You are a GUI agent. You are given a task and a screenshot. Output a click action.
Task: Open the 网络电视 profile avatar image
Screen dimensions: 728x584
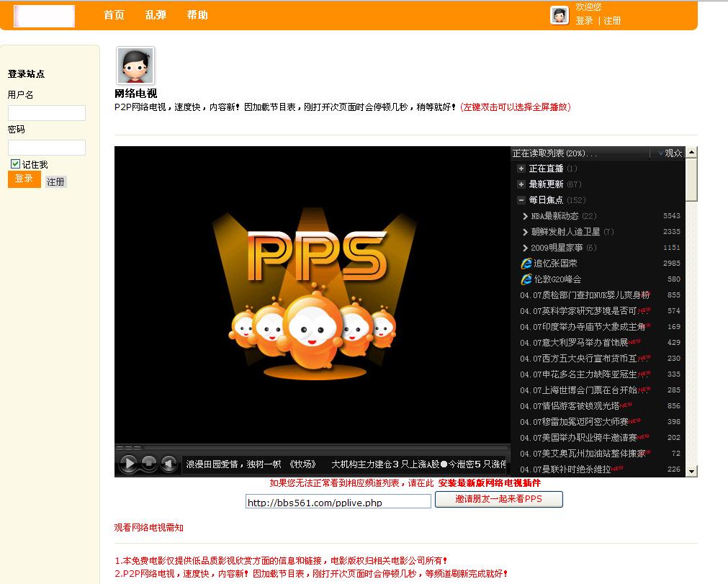click(x=135, y=66)
